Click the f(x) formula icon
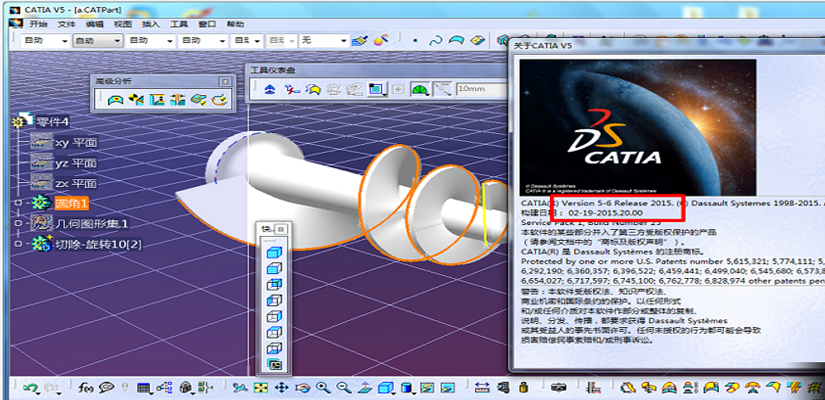The width and height of the screenshot is (825, 400). click(x=85, y=388)
